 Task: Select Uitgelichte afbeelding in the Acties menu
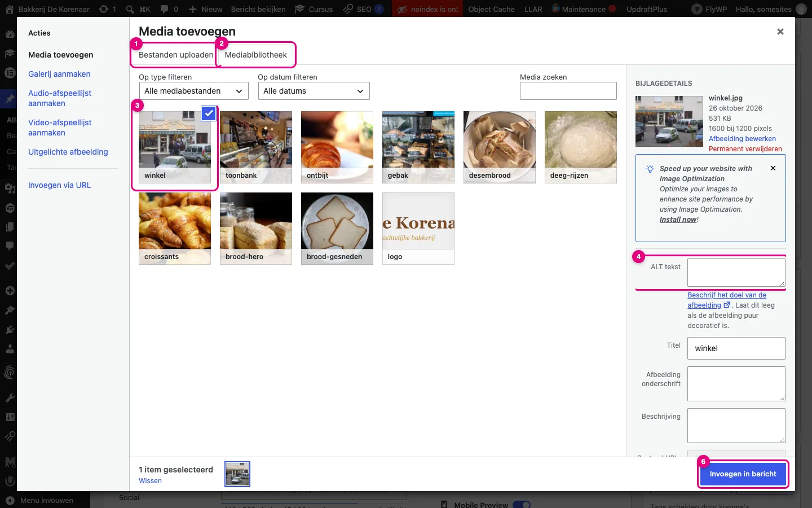coord(68,152)
